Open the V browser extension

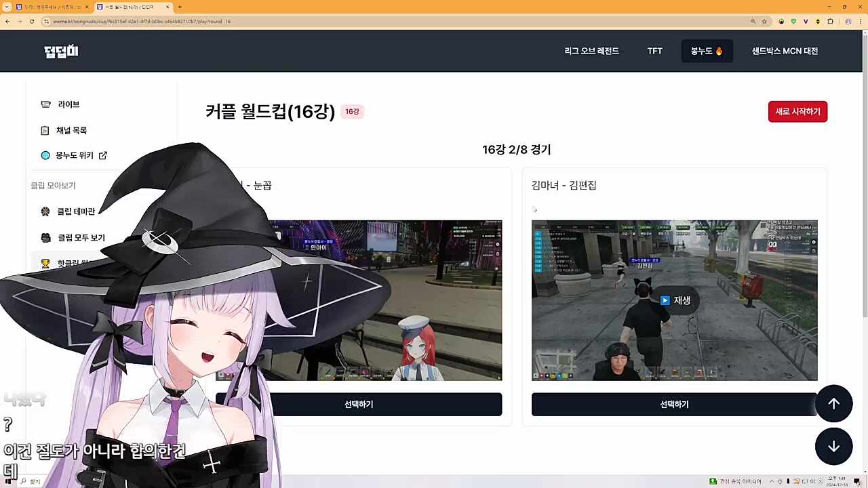pyautogui.click(x=806, y=22)
